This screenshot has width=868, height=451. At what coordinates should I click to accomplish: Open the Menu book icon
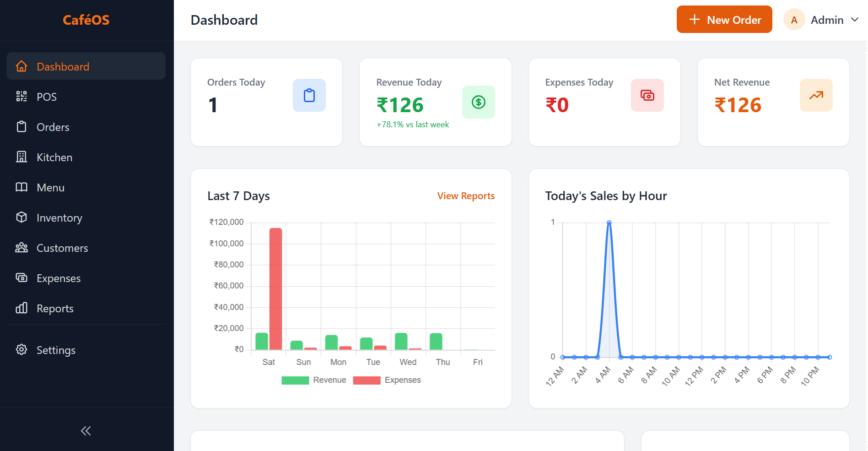point(22,187)
